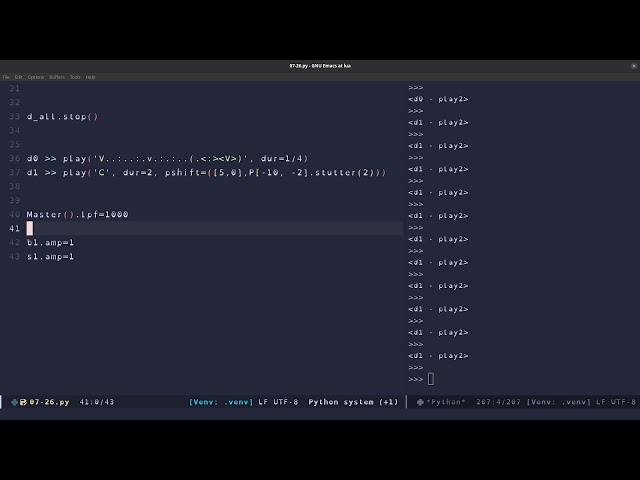
Task: Click dur=2 argument on line 37
Action: point(138,173)
